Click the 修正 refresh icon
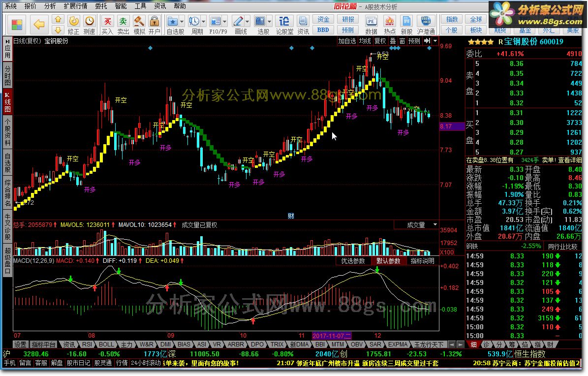Viewport: 588px width, 376px height. (x=73, y=21)
